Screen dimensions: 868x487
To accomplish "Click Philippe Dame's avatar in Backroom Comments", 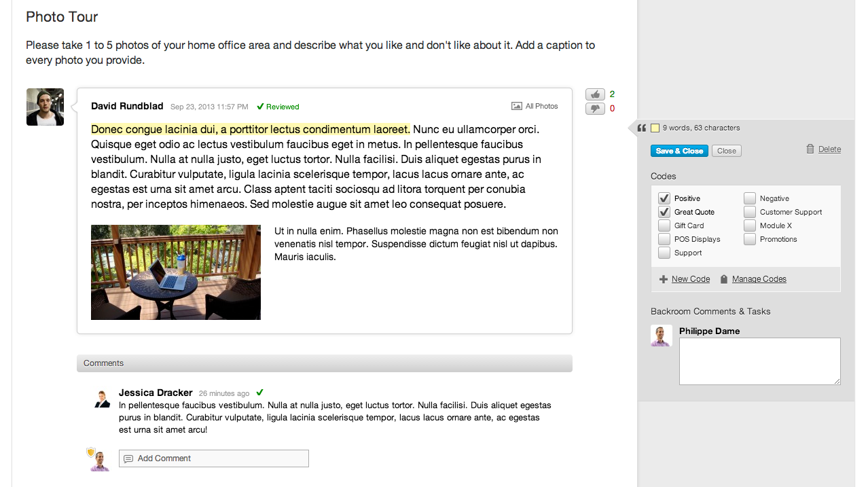I will pos(662,336).
